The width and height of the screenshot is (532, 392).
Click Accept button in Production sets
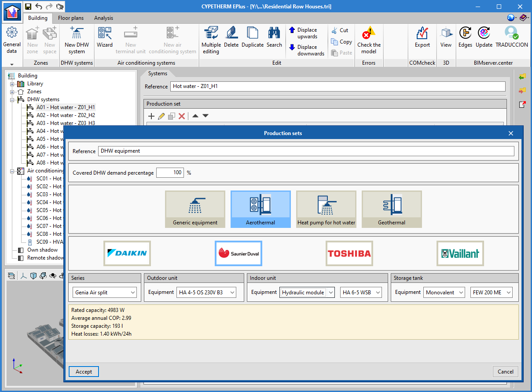click(84, 372)
